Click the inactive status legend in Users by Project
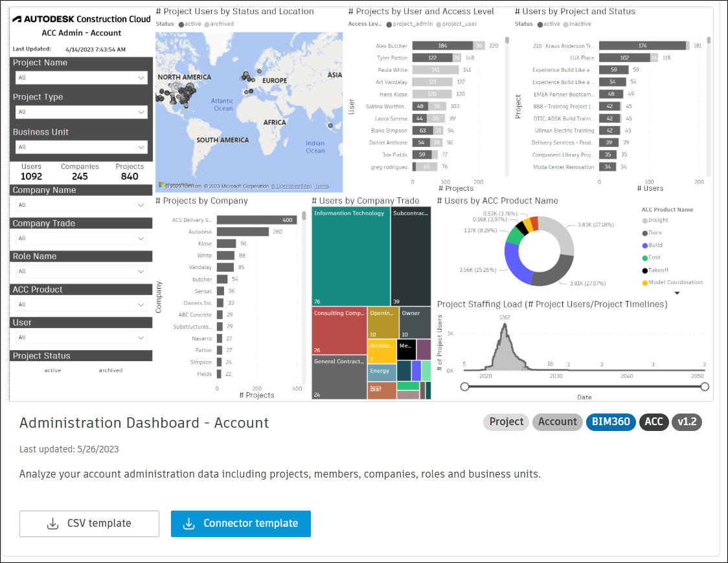This screenshot has height=563, width=728. coord(577,24)
